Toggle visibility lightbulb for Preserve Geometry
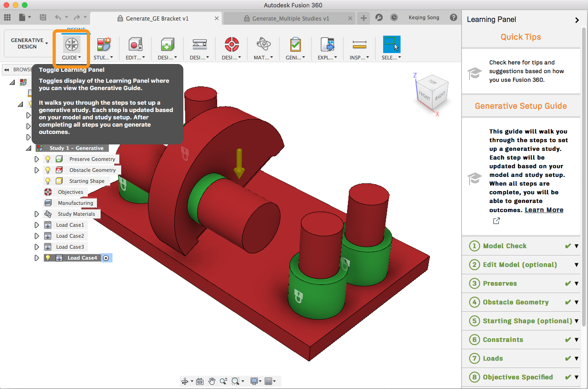This screenshot has height=389, width=588. coord(48,159)
